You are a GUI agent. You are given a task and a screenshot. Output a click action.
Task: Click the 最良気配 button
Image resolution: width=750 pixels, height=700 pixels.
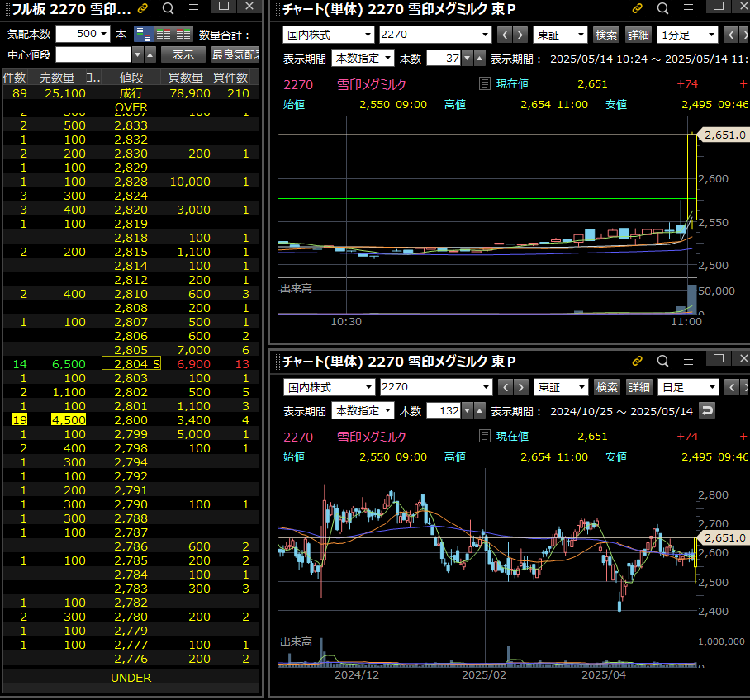[235, 54]
